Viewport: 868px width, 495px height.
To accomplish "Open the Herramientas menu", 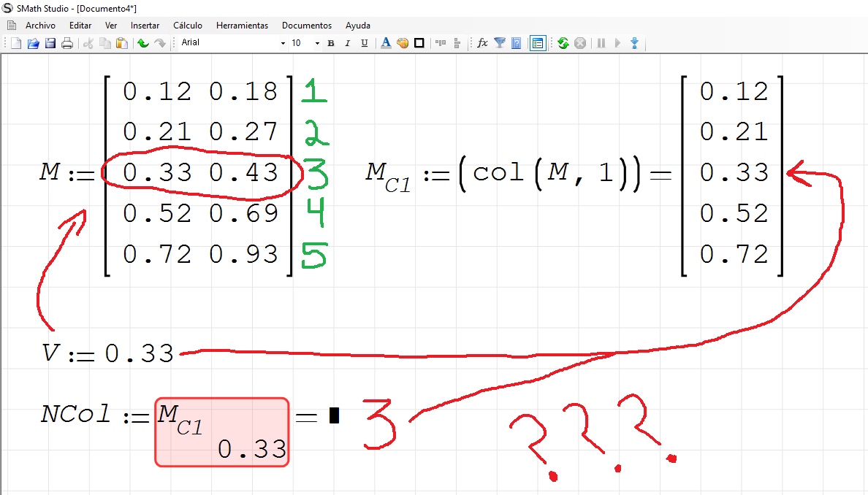I will pyautogui.click(x=242, y=26).
